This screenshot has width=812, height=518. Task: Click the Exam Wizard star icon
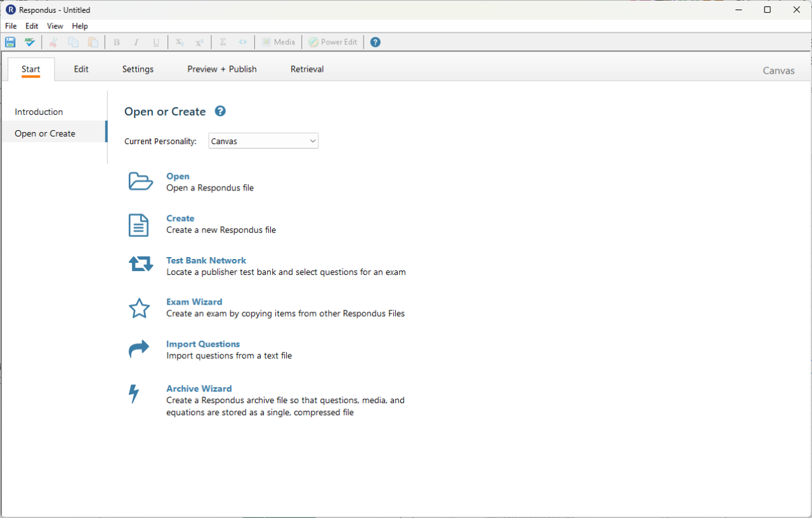[x=139, y=308]
